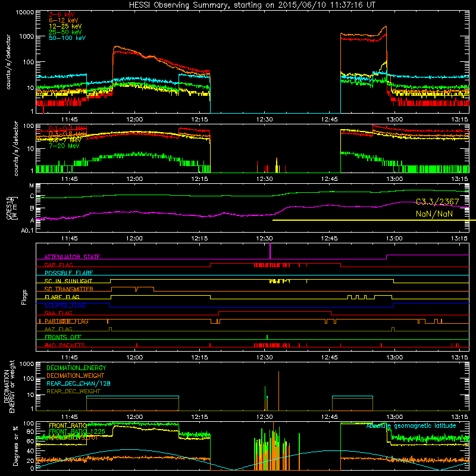476x476 pixels.
Task: Click the REAR_DEC_CHAN/128 legend label
Action: point(79,383)
